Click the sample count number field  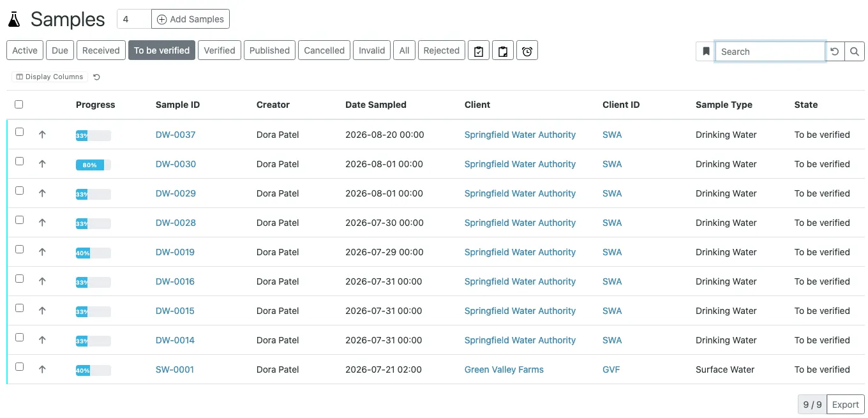134,19
